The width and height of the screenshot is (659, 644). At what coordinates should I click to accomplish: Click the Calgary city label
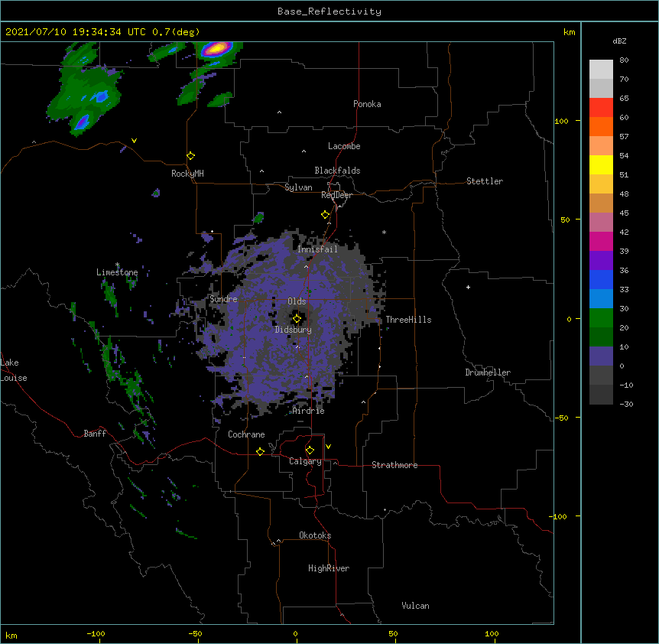[305, 461]
